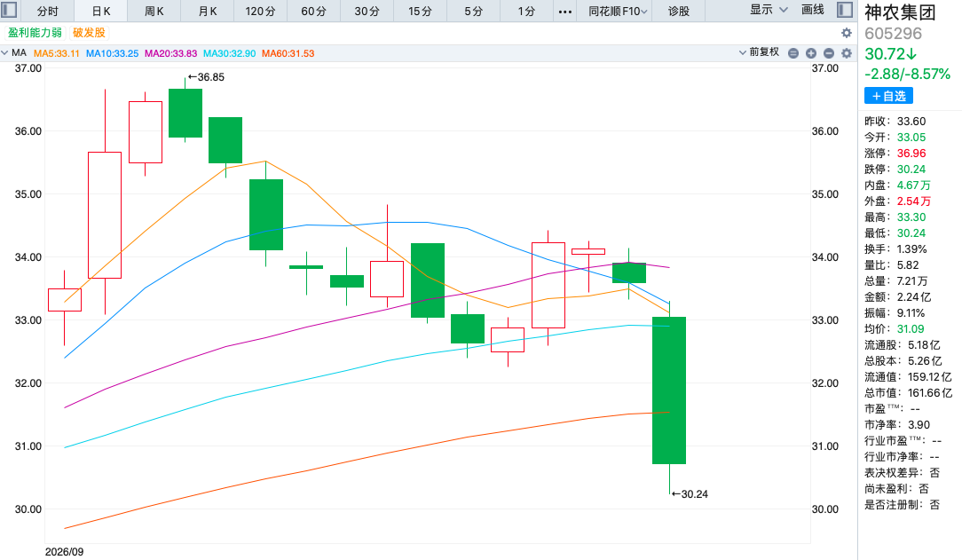
Task: Expand the 同花顺F10 dropdown
Action: click(618, 11)
